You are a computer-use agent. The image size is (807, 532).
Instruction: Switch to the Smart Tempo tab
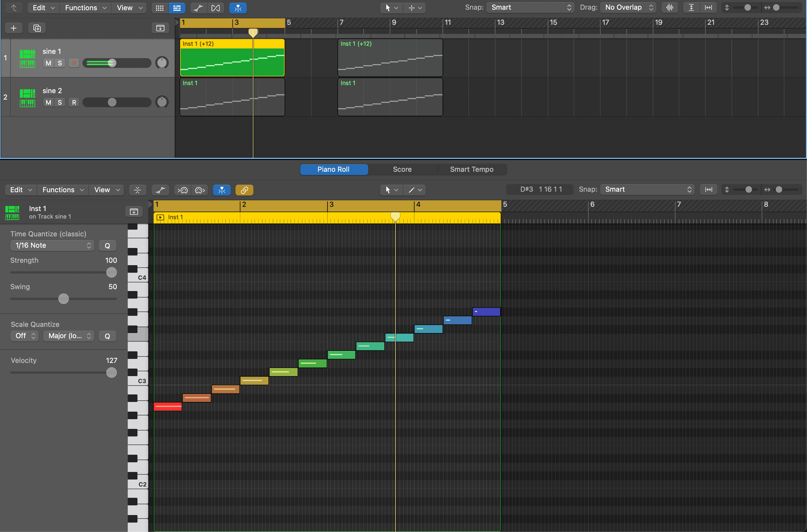tap(472, 170)
